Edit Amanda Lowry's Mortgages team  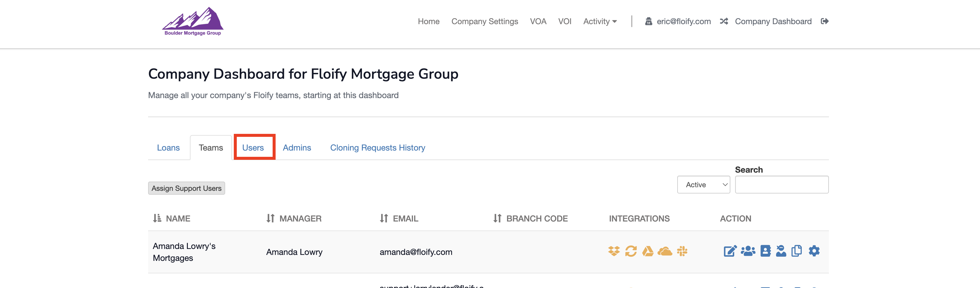point(730,251)
